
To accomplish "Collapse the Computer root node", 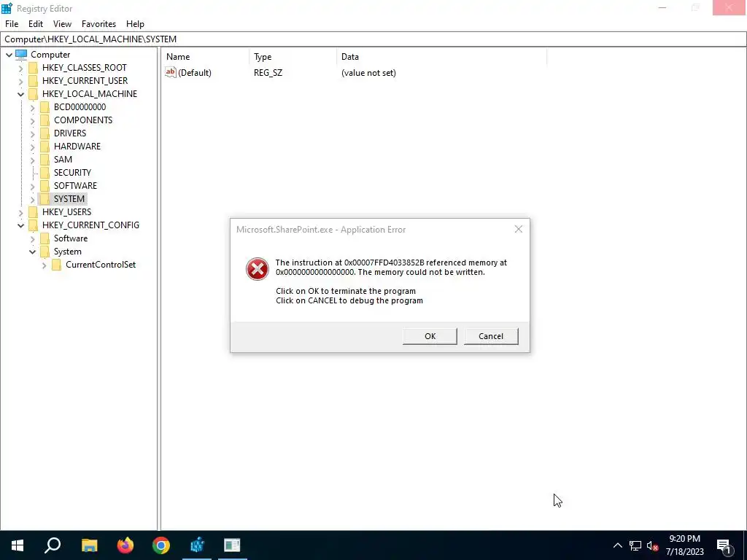I will [9, 55].
